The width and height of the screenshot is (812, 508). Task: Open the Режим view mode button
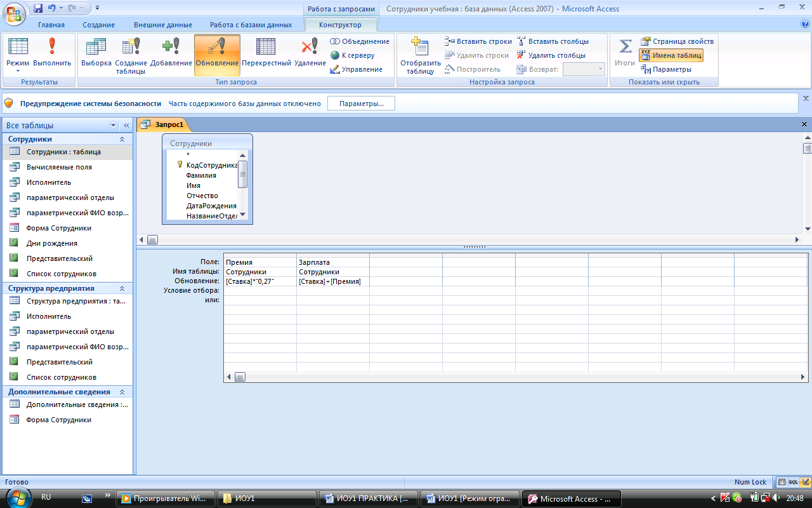point(18,55)
